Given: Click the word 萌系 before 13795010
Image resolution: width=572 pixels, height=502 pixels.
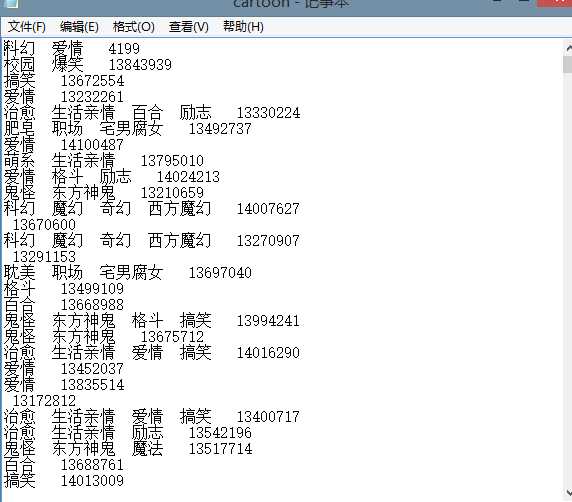Looking at the screenshot, I should click(19, 161).
